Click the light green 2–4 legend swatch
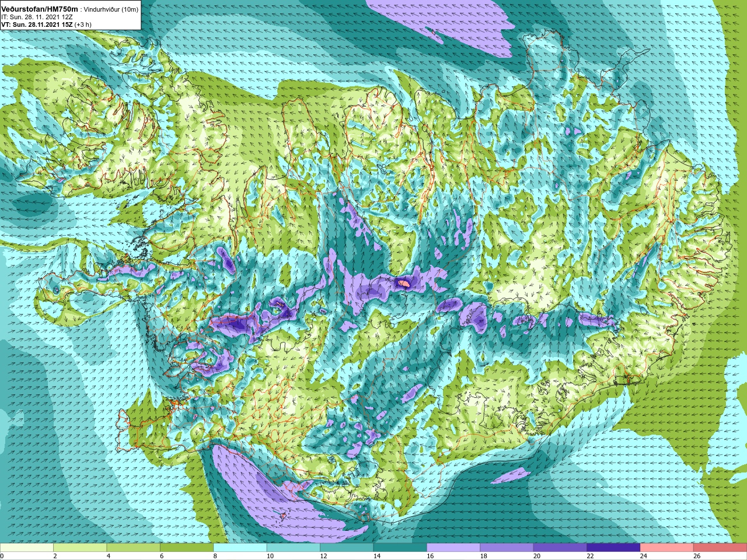 point(80,548)
